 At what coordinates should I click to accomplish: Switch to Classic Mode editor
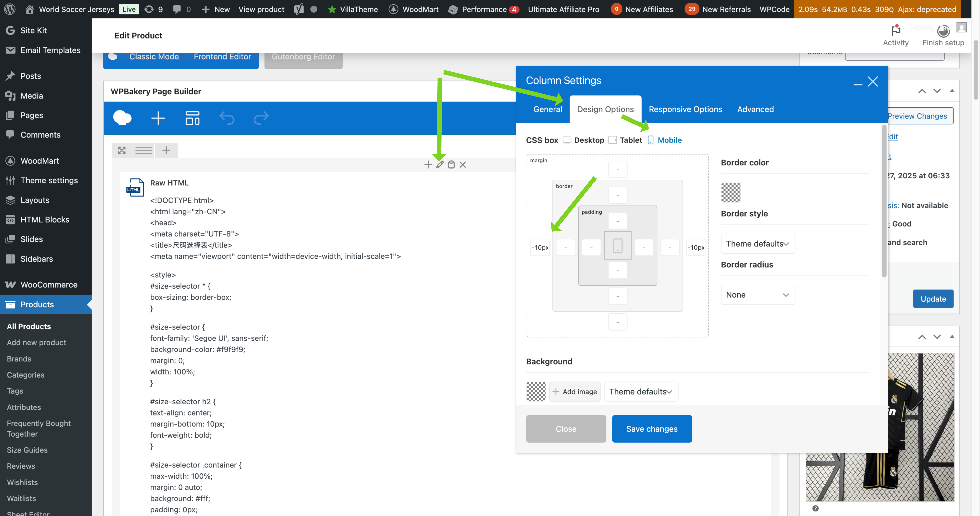[x=154, y=57]
